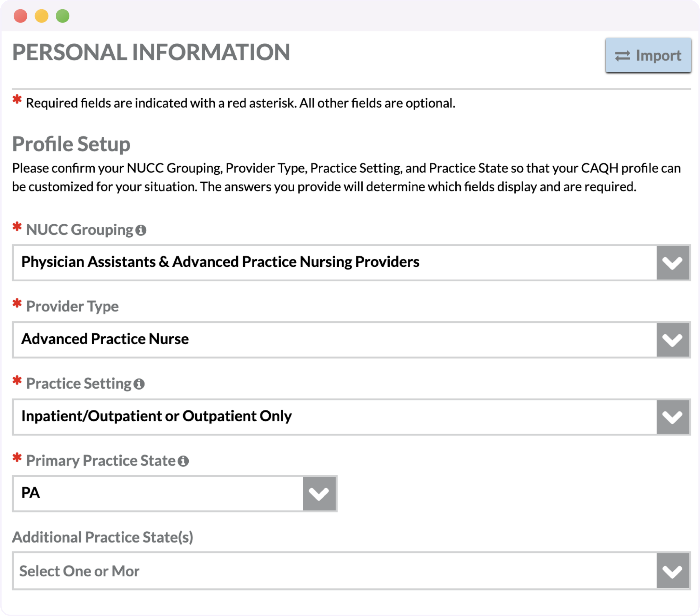Click the red window close button

pos(21,16)
